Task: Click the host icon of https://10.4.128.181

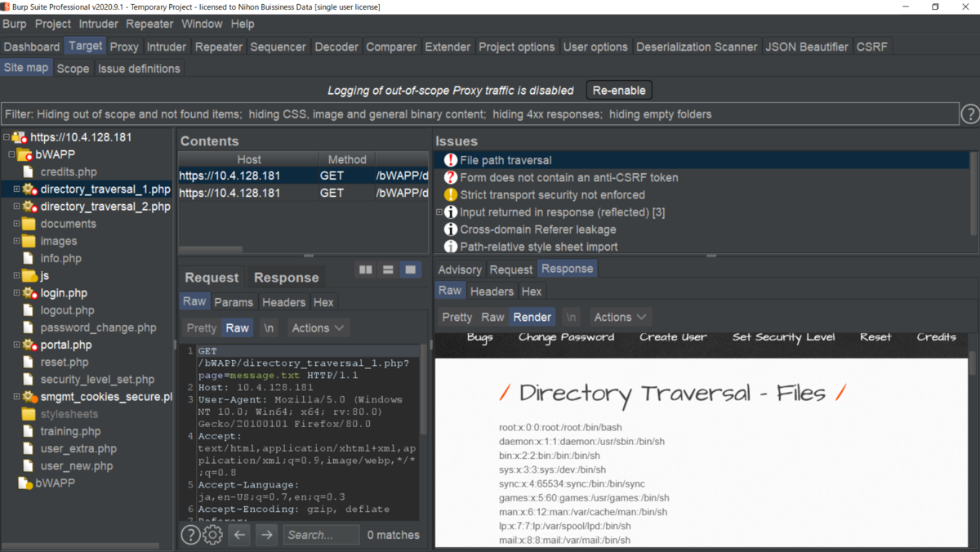Action: [19, 137]
